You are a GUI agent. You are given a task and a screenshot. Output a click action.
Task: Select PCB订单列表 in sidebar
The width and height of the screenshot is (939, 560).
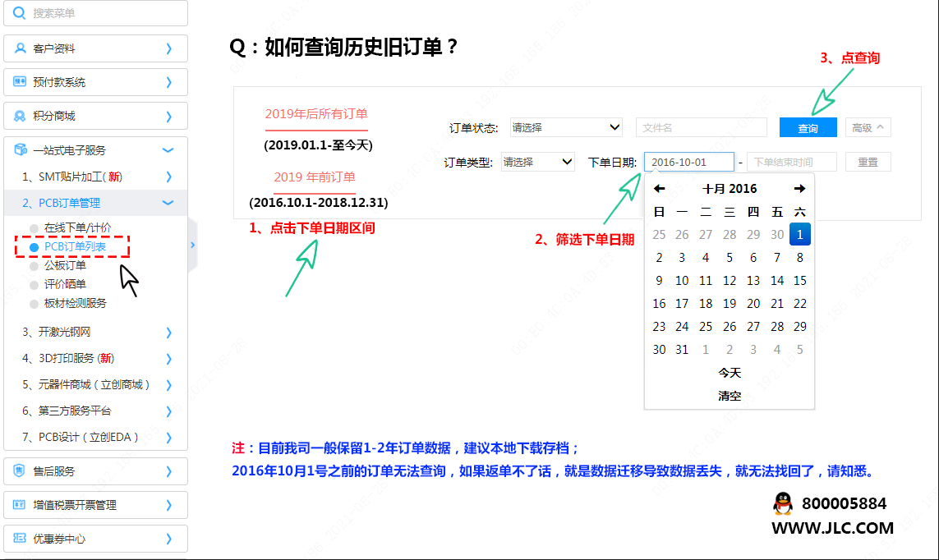(75, 246)
